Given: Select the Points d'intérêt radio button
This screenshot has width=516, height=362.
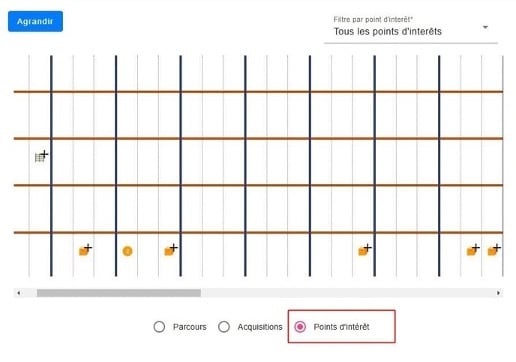Looking at the screenshot, I should 300,327.
